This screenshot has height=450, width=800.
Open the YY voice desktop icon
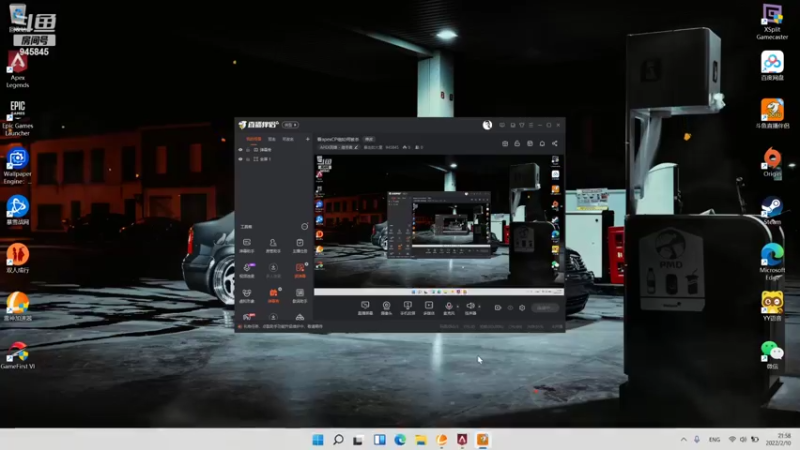pos(772,305)
